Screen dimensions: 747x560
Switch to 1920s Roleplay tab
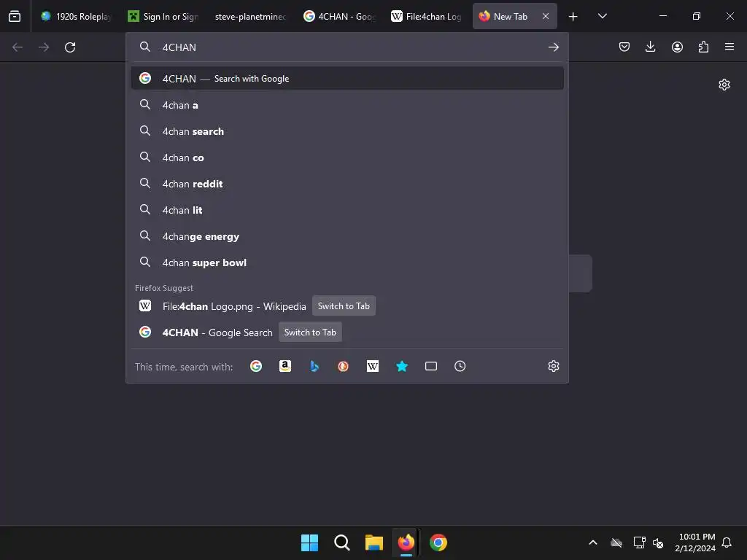pos(76,16)
